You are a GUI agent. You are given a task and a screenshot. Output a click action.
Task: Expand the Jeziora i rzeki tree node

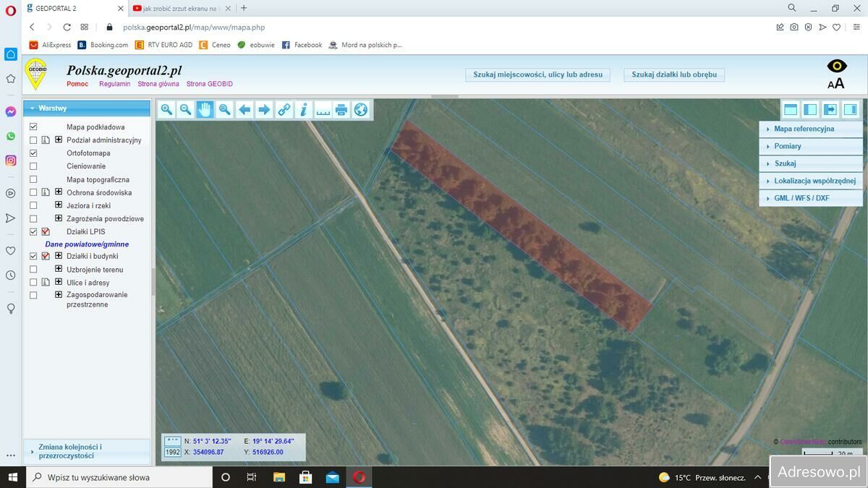59,206
